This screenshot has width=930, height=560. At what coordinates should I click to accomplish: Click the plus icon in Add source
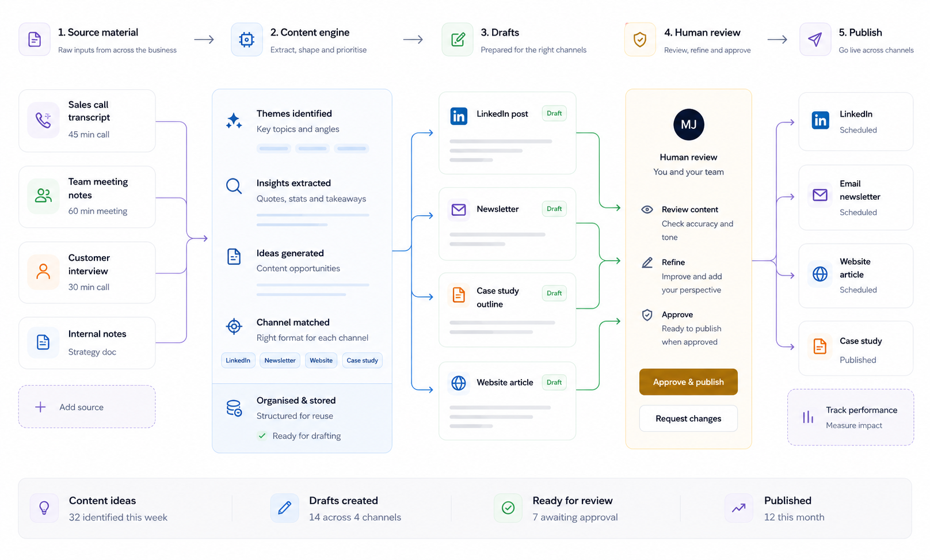click(x=40, y=407)
